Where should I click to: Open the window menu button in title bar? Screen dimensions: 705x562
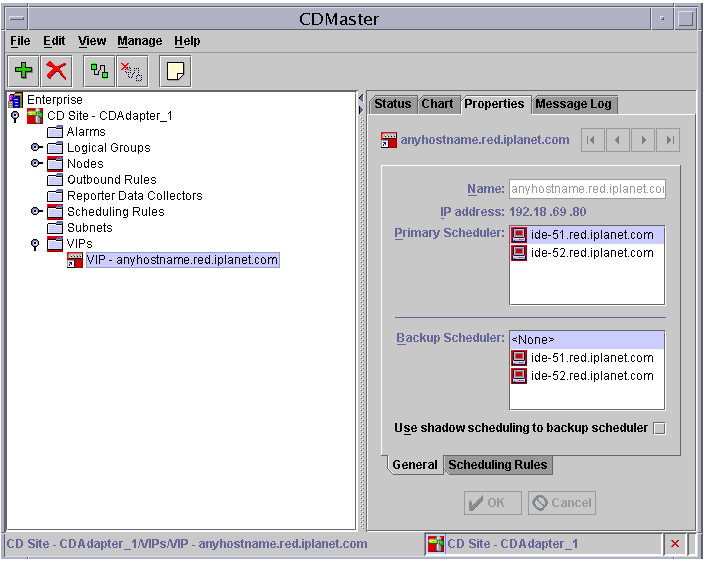pos(17,19)
